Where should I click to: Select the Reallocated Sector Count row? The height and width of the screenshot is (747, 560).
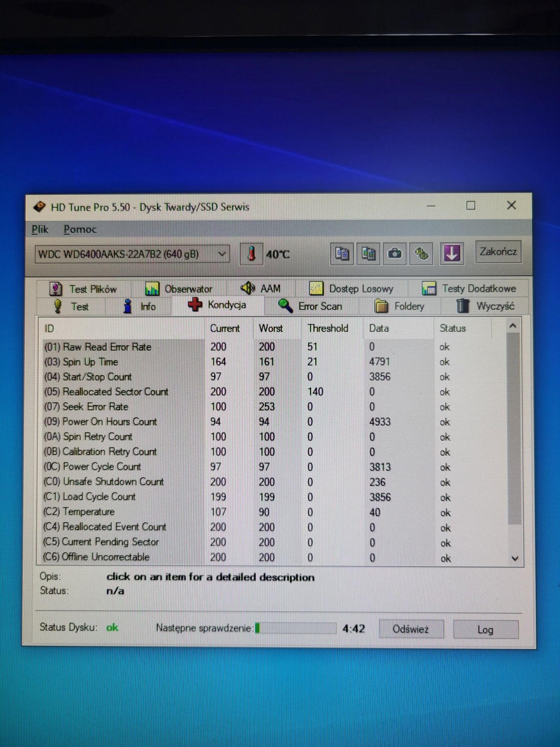pos(274,391)
